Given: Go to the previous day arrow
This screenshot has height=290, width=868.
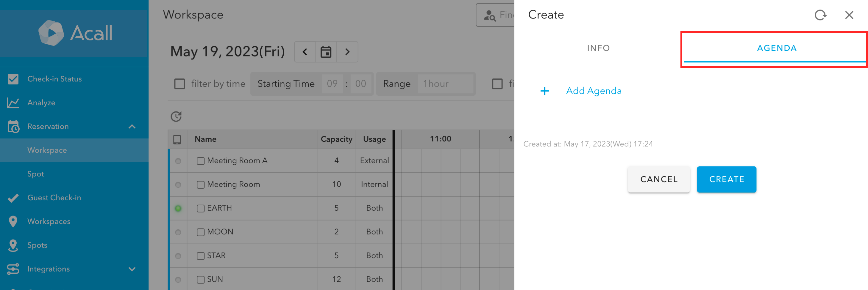Looking at the screenshot, I should [305, 52].
